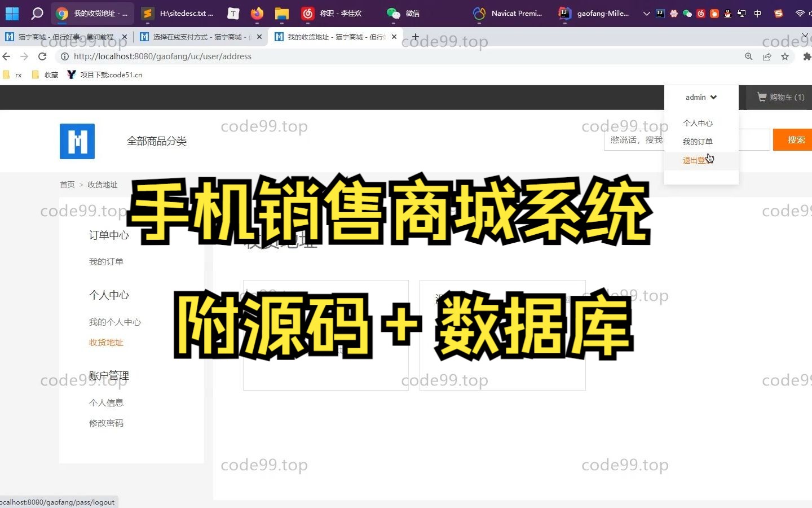
Task: Expand hidden system tray icons
Action: 647,14
